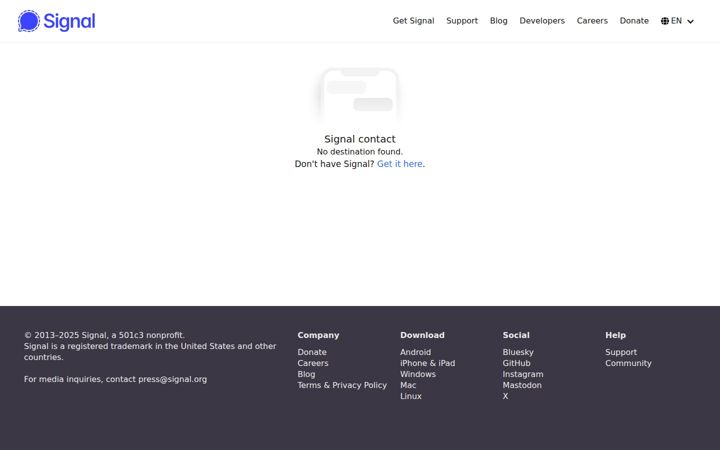Open Careers in the top navigation
Viewport: 720px width, 450px height.
592,21
